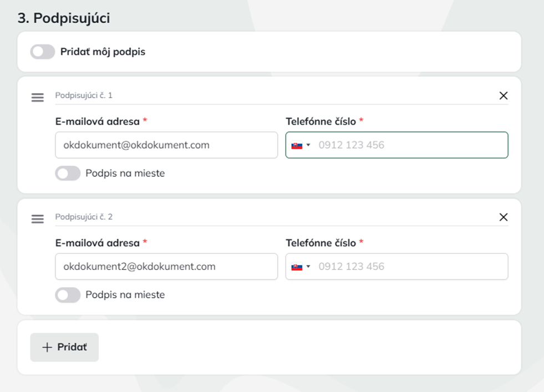Click drag handle icon for Podpisujúci č. 2
The width and height of the screenshot is (544, 392).
(37, 219)
